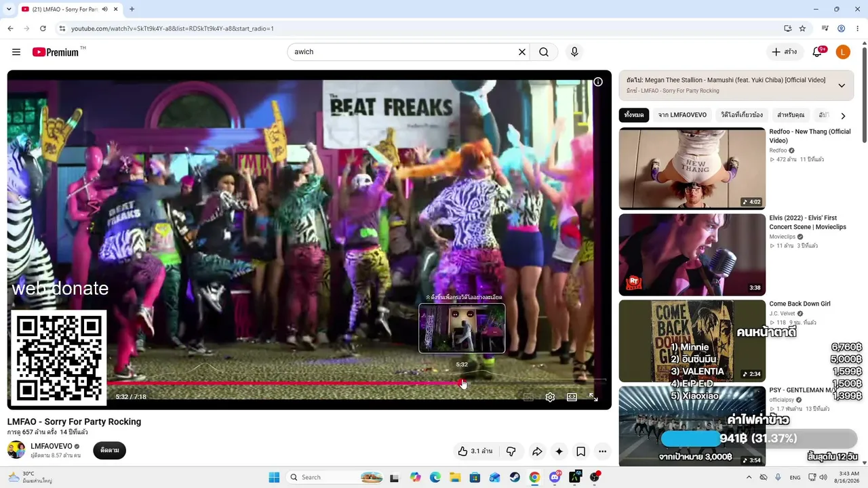Select the วิดีโอที่เกี่ยวข้อง filter chip

point(742,115)
